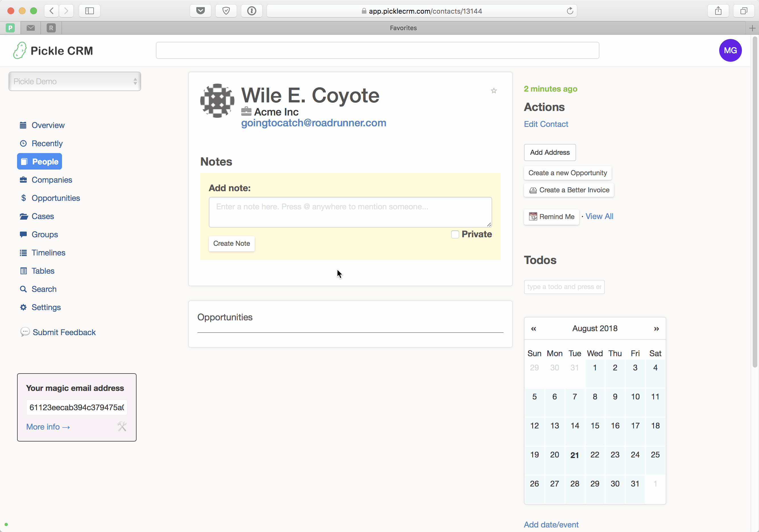This screenshot has width=759, height=532.
Task: Click the Pocket extension icon
Action: point(200,11)
